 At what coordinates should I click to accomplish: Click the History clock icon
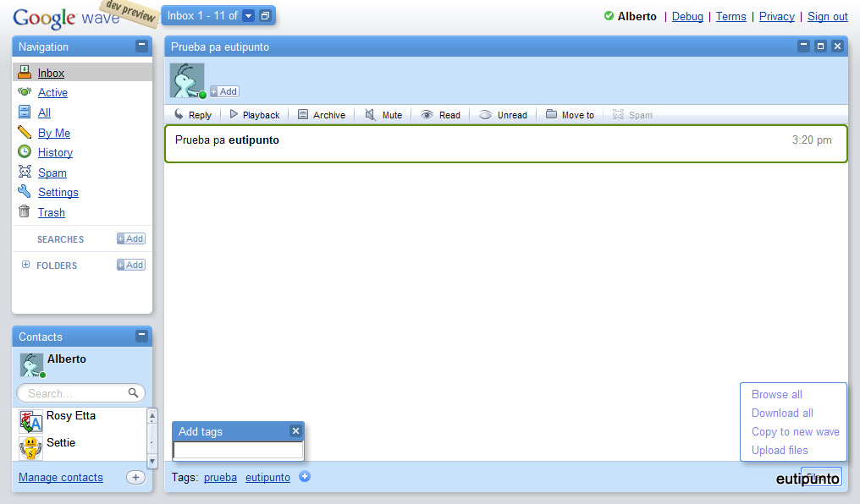25,151
